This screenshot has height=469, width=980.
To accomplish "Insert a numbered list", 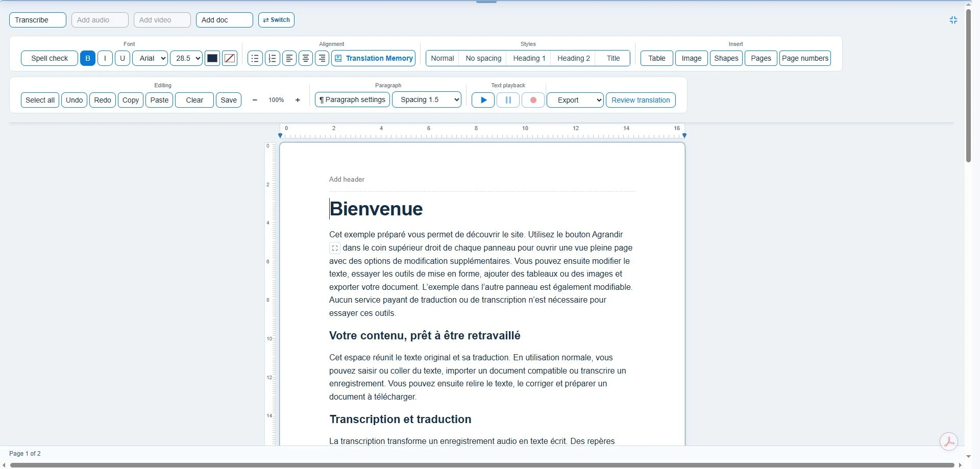I will 273,58.
